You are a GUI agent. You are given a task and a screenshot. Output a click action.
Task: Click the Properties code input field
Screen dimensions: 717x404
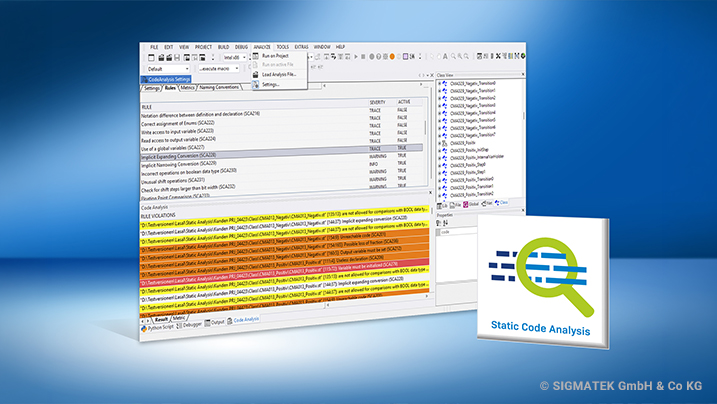pos(455,232)
